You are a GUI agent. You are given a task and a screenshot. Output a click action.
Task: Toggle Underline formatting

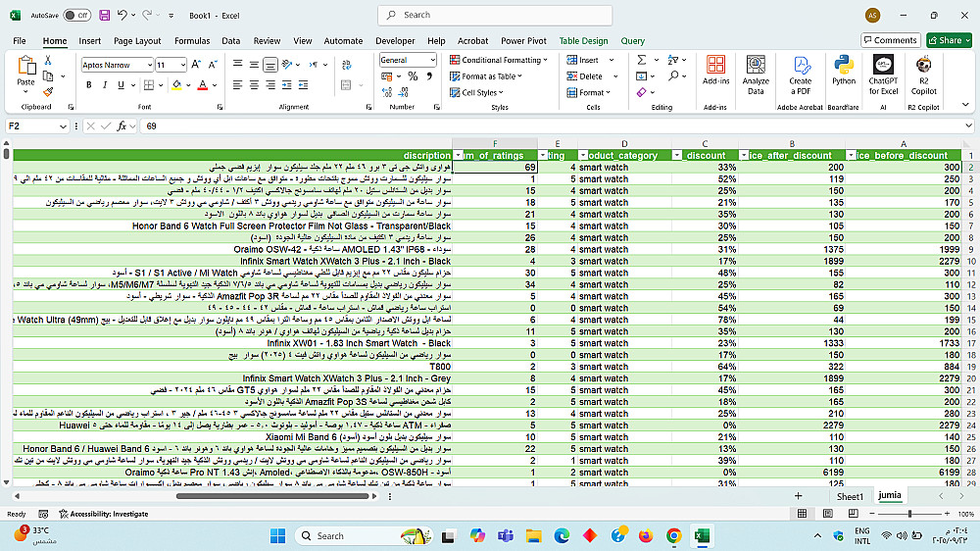tap(121, 85)
